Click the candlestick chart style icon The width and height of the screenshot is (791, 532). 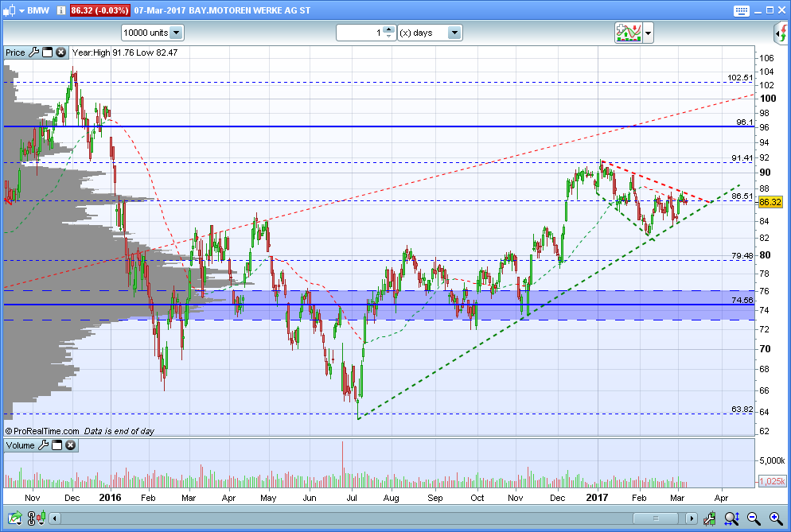pyautogui.click(x=10, y=10)
